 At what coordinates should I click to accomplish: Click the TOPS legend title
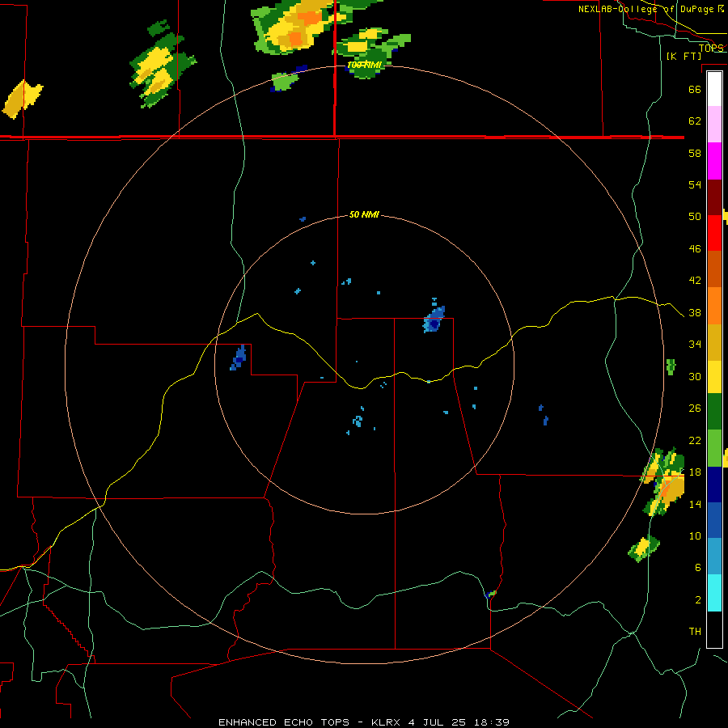(x=711, y=48)
